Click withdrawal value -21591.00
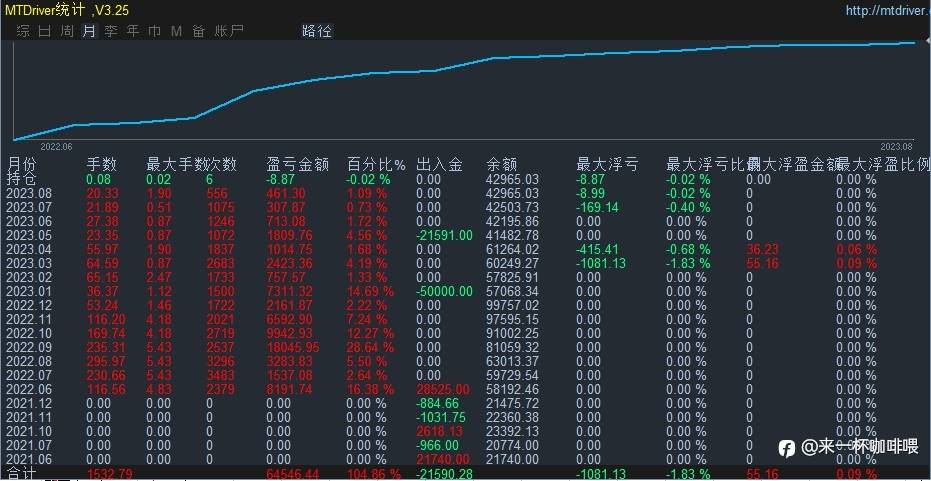931x481 pixels. (445, 235)
